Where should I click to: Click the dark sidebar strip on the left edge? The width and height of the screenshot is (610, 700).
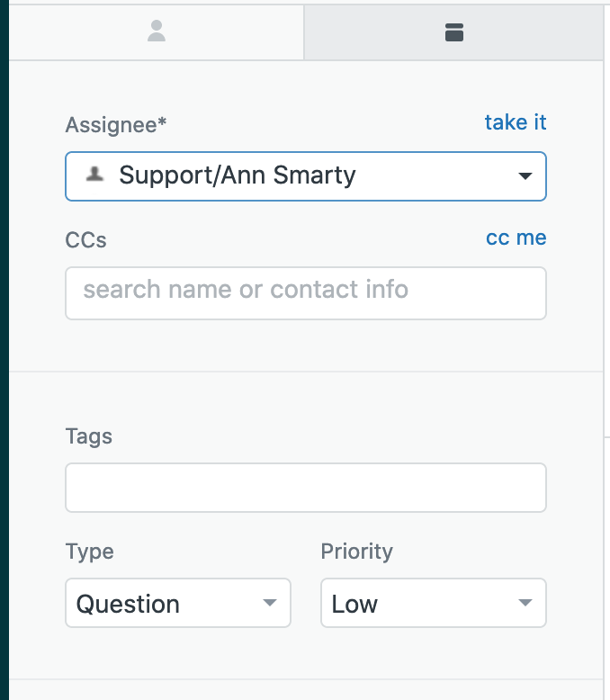(4, 350)
